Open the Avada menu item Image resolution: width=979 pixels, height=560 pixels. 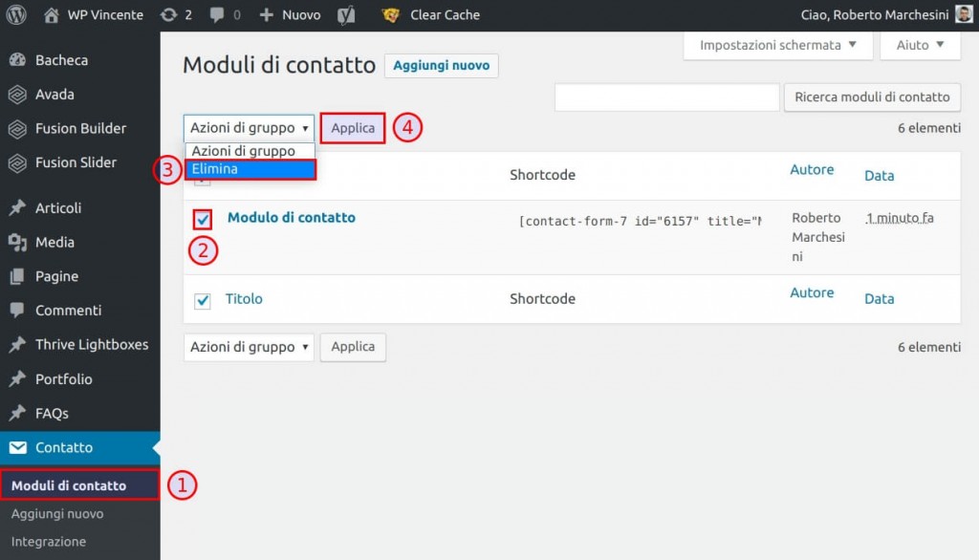pos(54,95)
